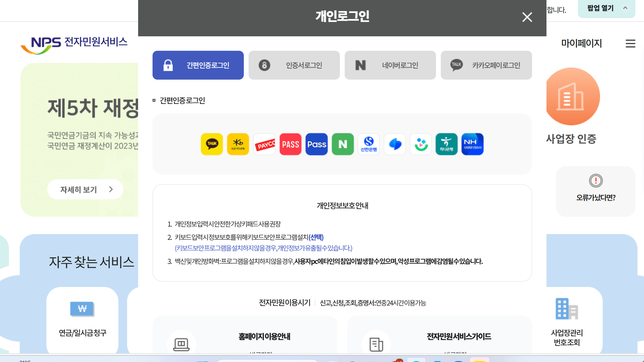The width and height of the screenshot is (644, 362).
Task: Open the 카카오페이로그인 tab
Action: coord(486,65)
